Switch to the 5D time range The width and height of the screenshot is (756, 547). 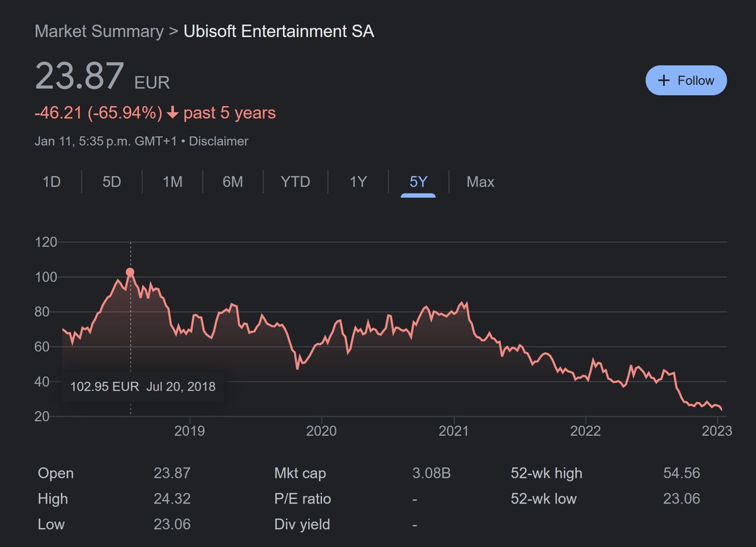(x=112, y=181)
